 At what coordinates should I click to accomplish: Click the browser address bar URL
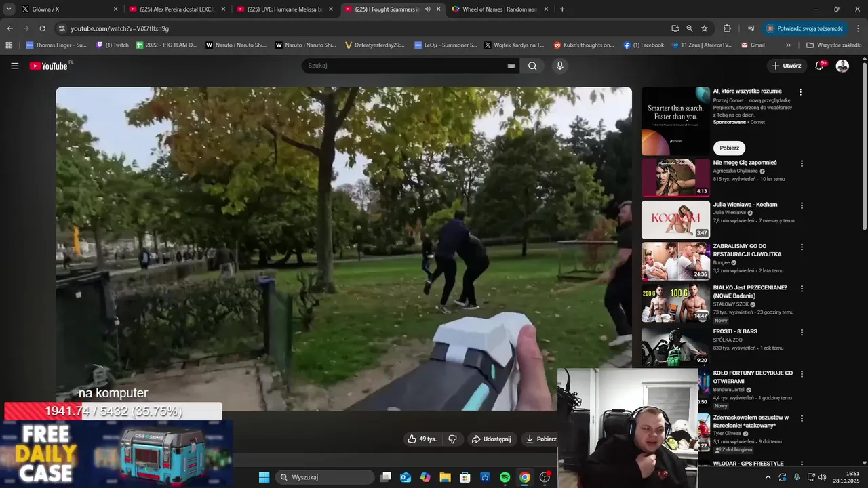[120, 28]
